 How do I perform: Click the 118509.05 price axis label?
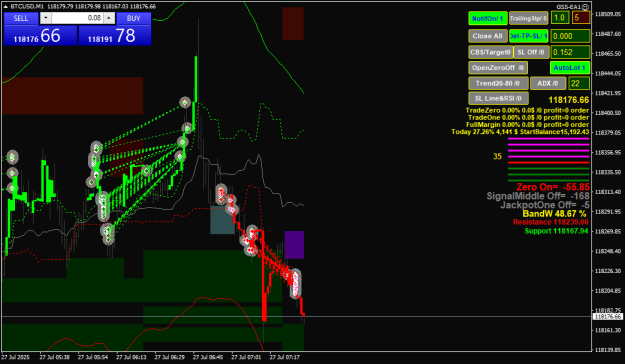[607, 14]
